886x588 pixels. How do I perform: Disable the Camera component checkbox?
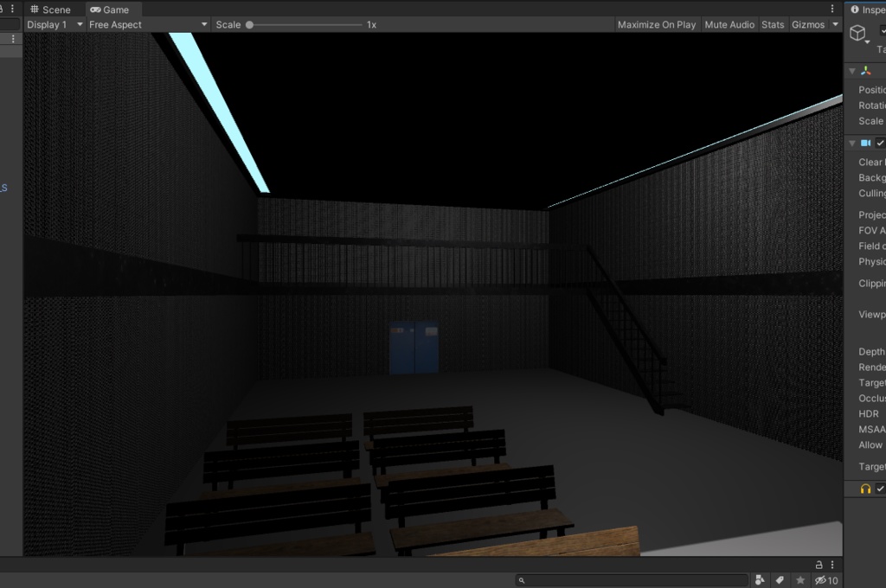880,144
